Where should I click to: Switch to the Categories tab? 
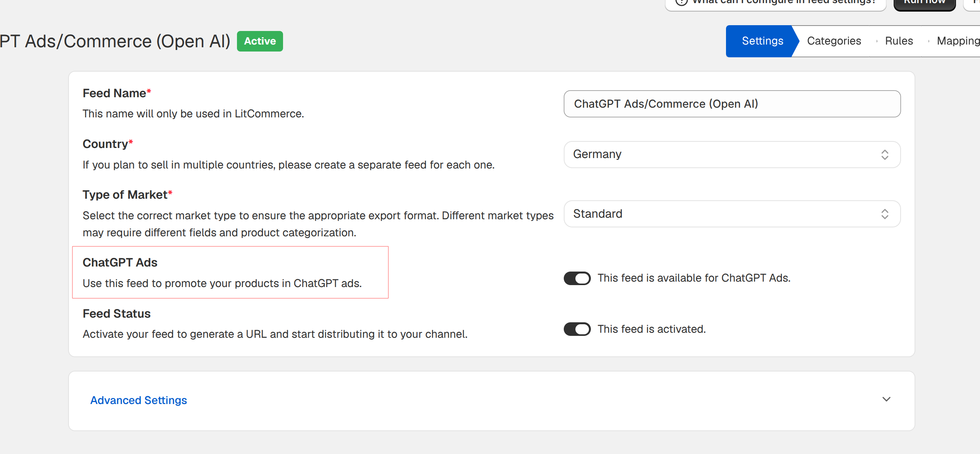click(x=834, y=41)
